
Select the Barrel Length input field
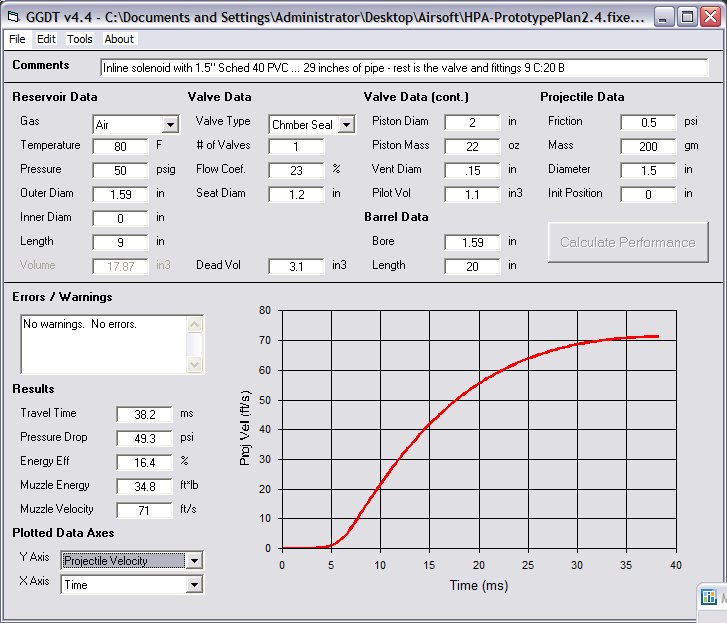[472, 266]
